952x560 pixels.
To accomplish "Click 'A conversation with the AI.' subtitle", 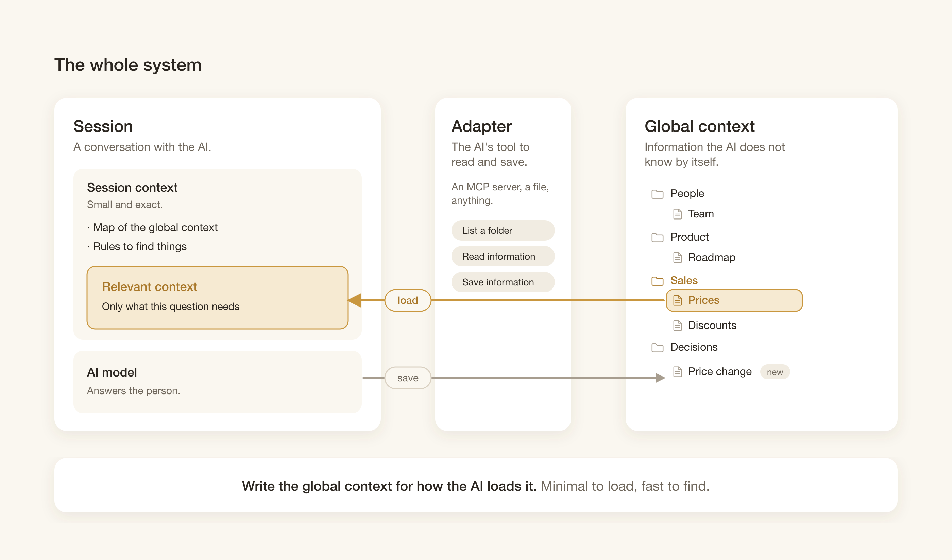I will 142,147.
